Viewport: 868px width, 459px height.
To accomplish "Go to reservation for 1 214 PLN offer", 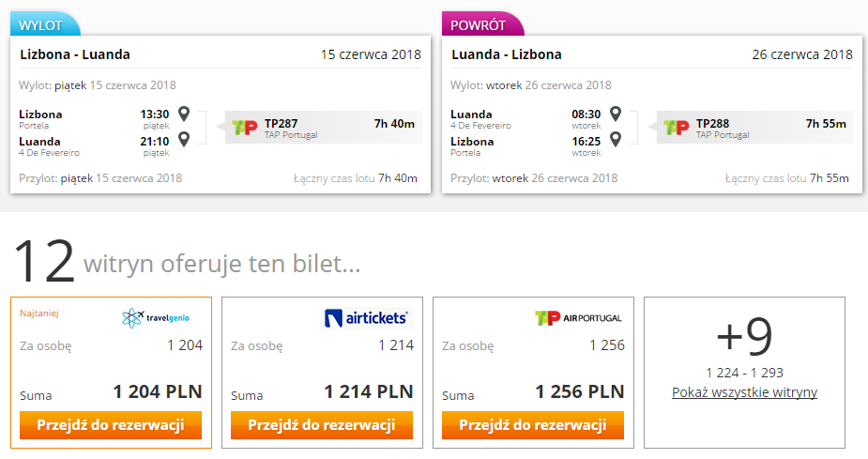I will pyautogui.click(x=322, y=425).
